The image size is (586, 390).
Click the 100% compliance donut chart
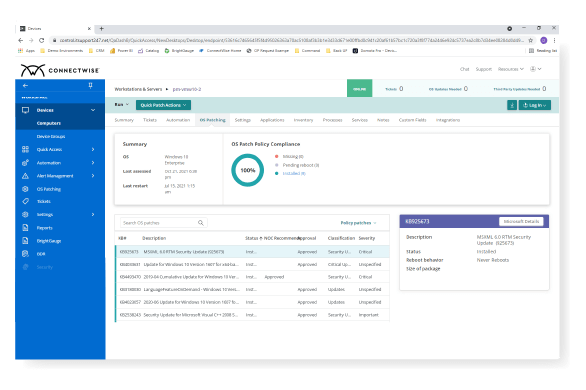point(247,170)
